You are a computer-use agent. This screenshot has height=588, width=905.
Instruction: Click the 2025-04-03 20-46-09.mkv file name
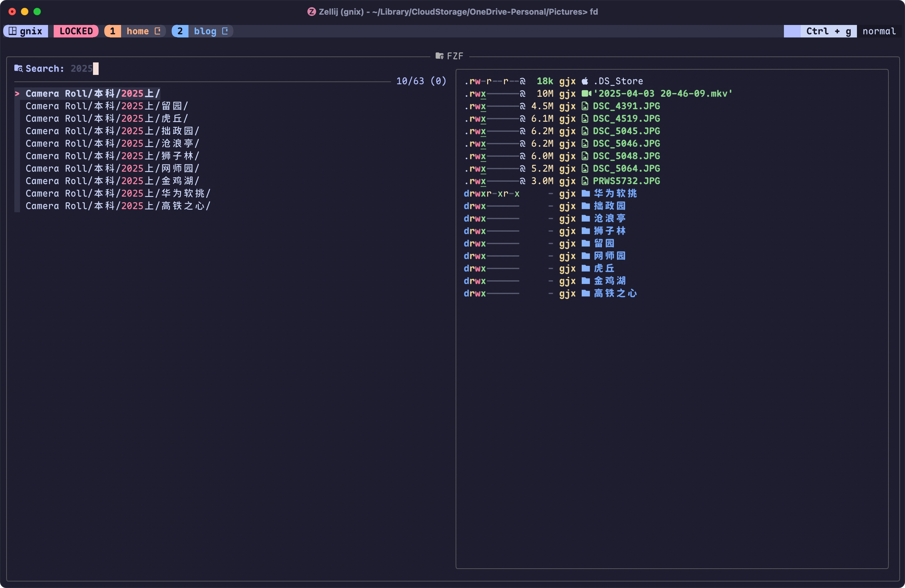663,94
